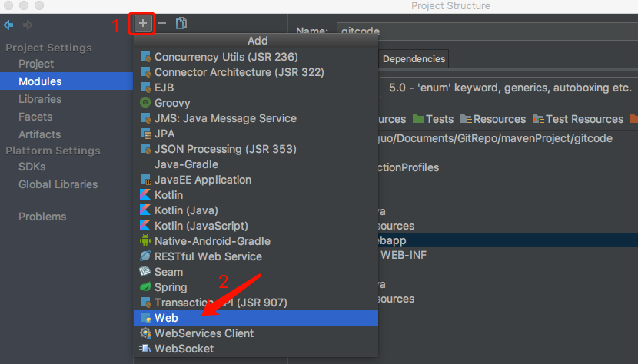Click the RESTful Web Service icon

pyautogui.click(x=145, y=256)
